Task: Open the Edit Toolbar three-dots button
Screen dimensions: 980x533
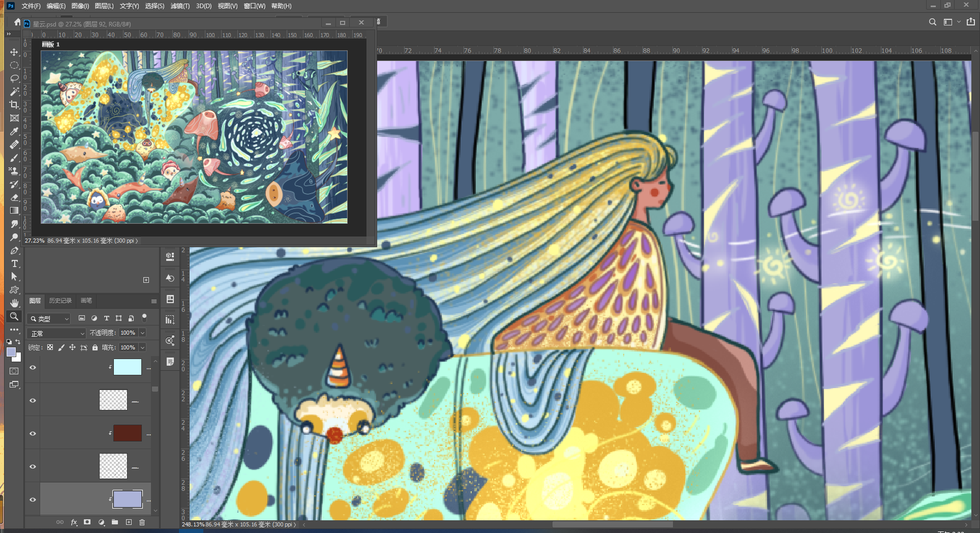Action: click(x=14, y=330)
